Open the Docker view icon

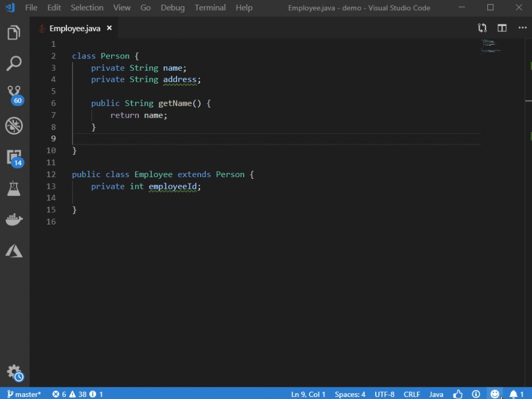point(14,219)
